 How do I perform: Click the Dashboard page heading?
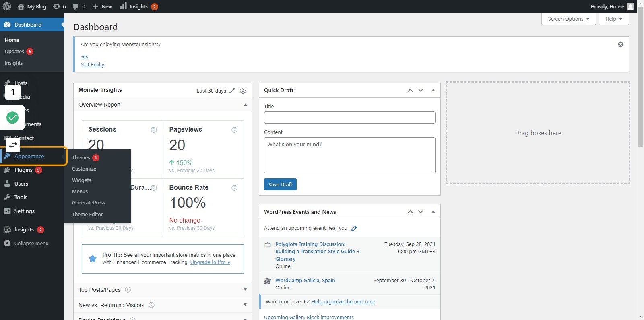95,27
